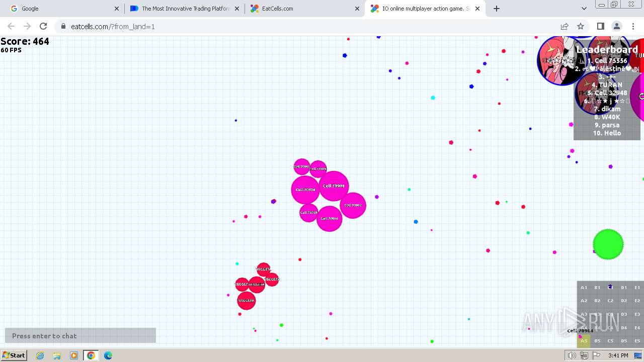Click minimap sector E5
The width and height of the screenshot is (644, 362).
tap(637, 341)
